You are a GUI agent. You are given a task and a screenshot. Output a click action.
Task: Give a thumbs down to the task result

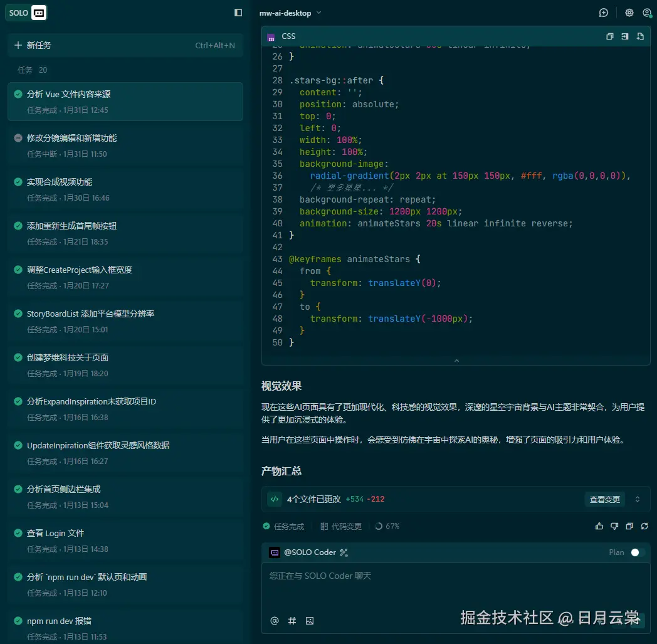coord(614,526)
